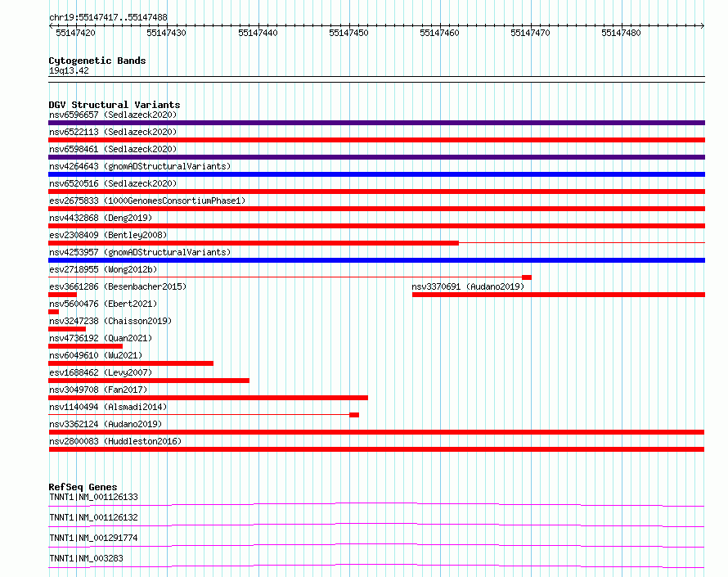Click the red bar of esv1688462
728x577 pixels.
coord(149,381)
